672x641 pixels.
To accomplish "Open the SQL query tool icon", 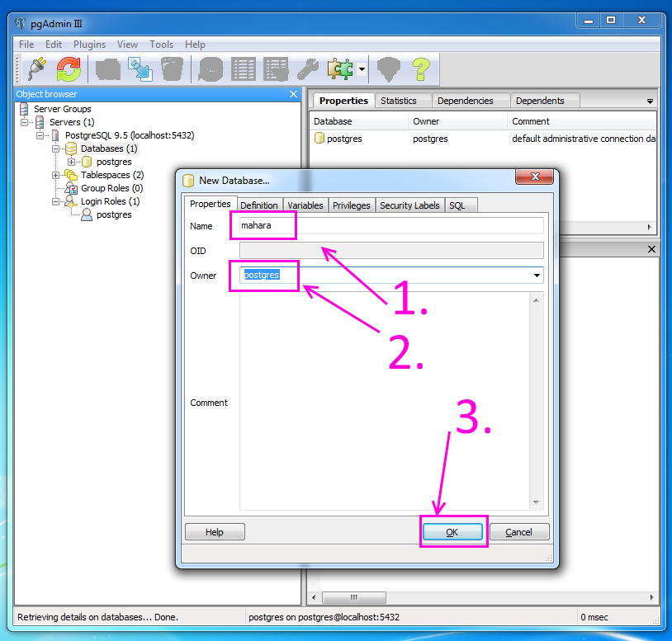I will coord(211,68).
